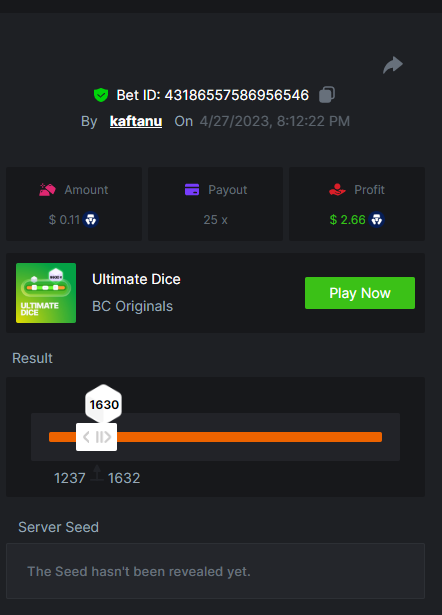Click the red Profit hand icon

337,190
